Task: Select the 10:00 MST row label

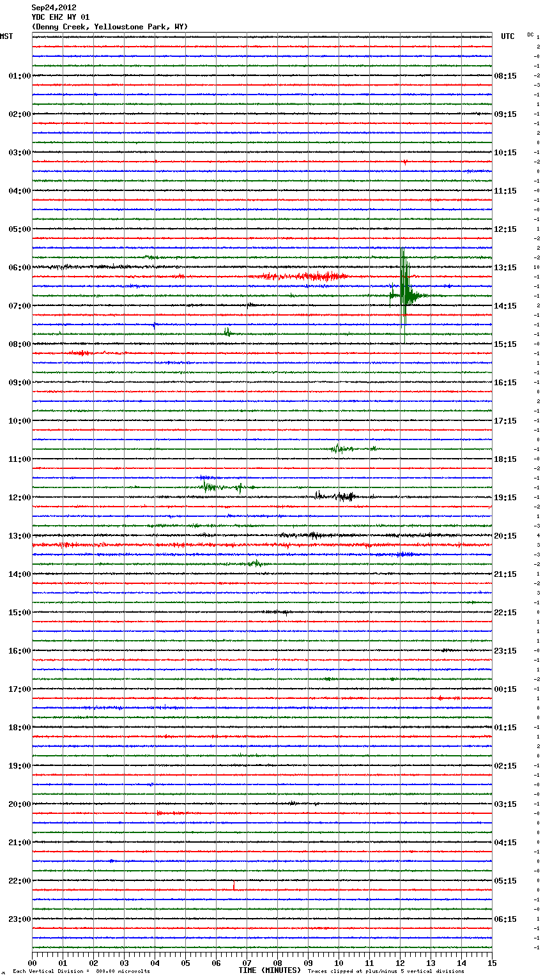Action: tap(20, 421)
